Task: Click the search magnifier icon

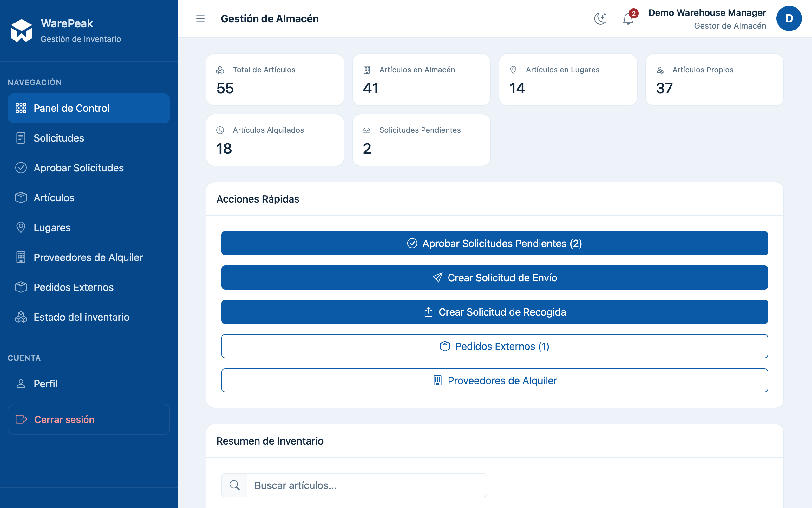Action: click(234, 485)
